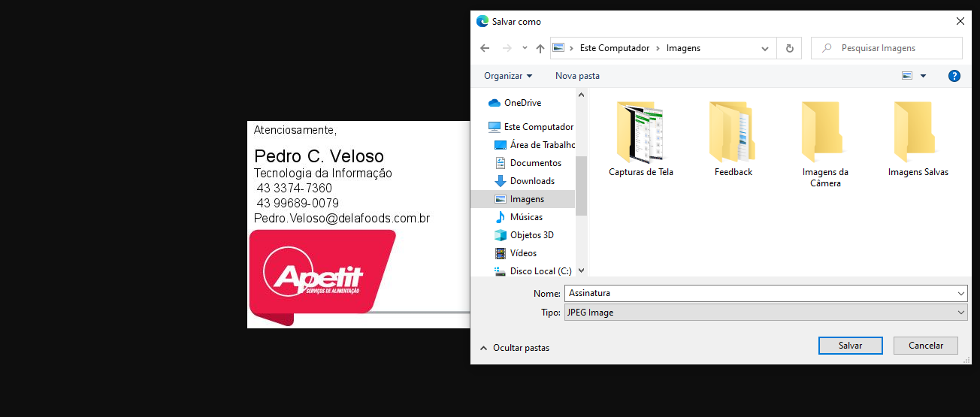980x417 pixels.
Task: Open the change view options dropdown
Action: 923,76
